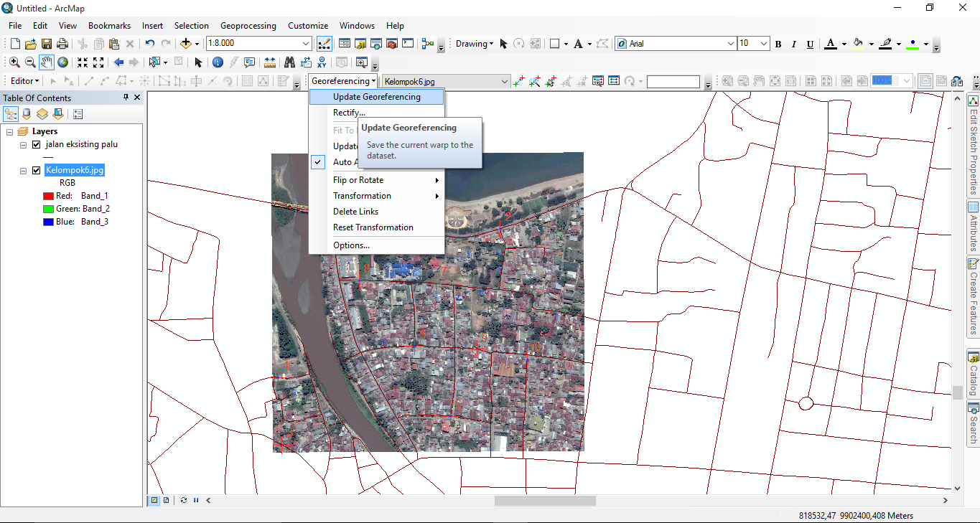Expand the georeferencing layer Kelompok6.jpg dropdown

coord(505,82)
